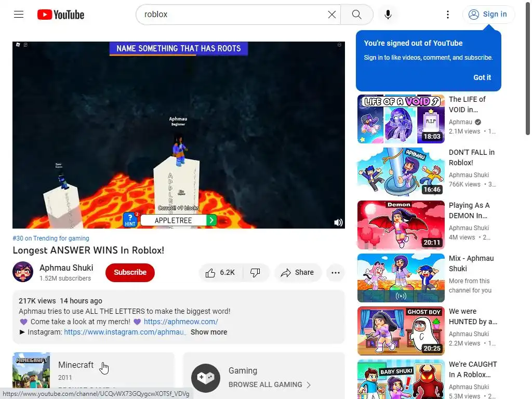Screen dimensions: 532x399
Task: Open the Aphmau Shuki channel avatar
Action: point(23,272)
